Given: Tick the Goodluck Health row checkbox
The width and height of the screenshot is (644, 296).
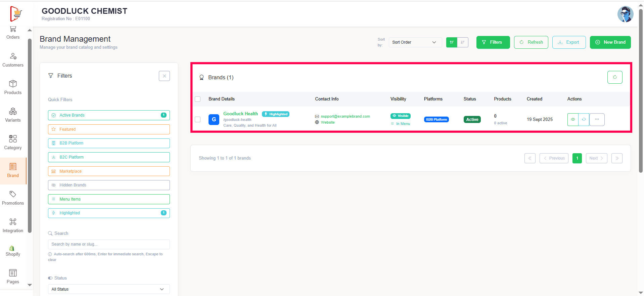Looking at the screenshot, I should 198,120.
